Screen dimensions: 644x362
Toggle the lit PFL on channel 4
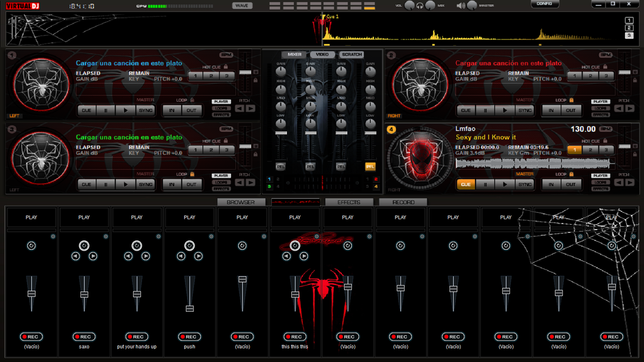[x=370, y=166]
